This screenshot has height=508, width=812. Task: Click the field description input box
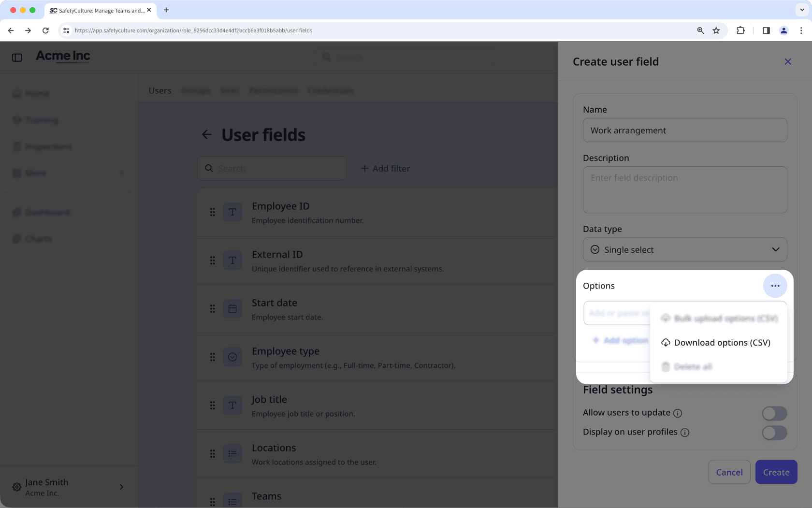(684, 189)
